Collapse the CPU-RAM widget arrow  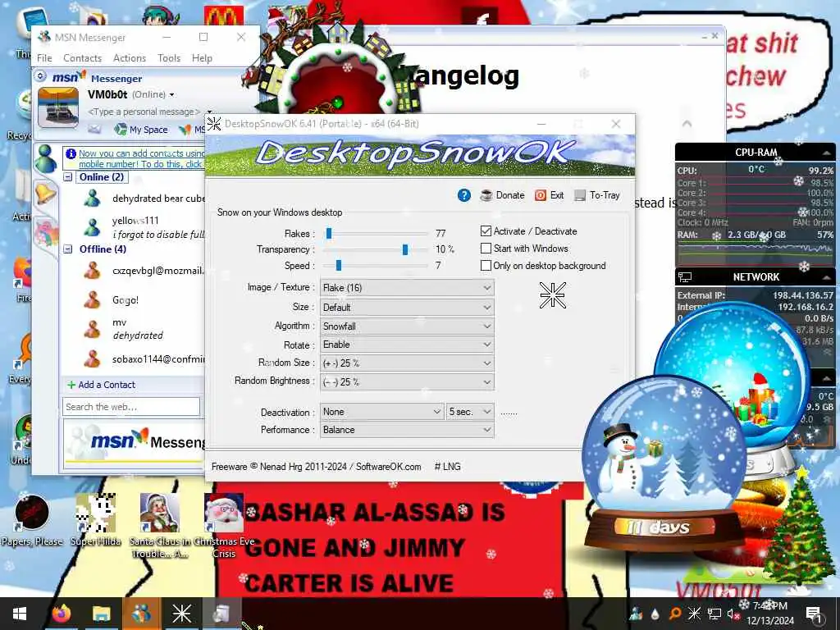click(827, 153)
